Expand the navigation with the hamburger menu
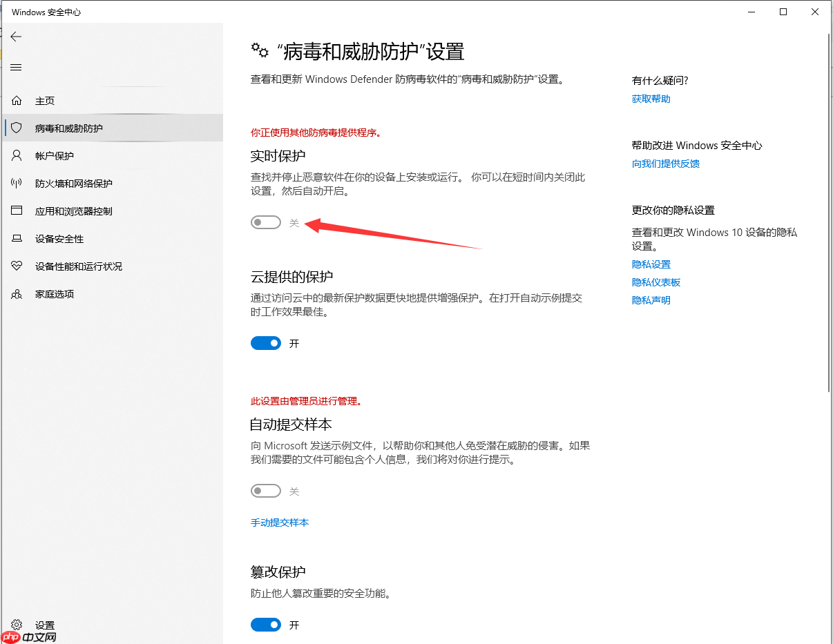Screen dimensions: 833x644 coord(16,67)
